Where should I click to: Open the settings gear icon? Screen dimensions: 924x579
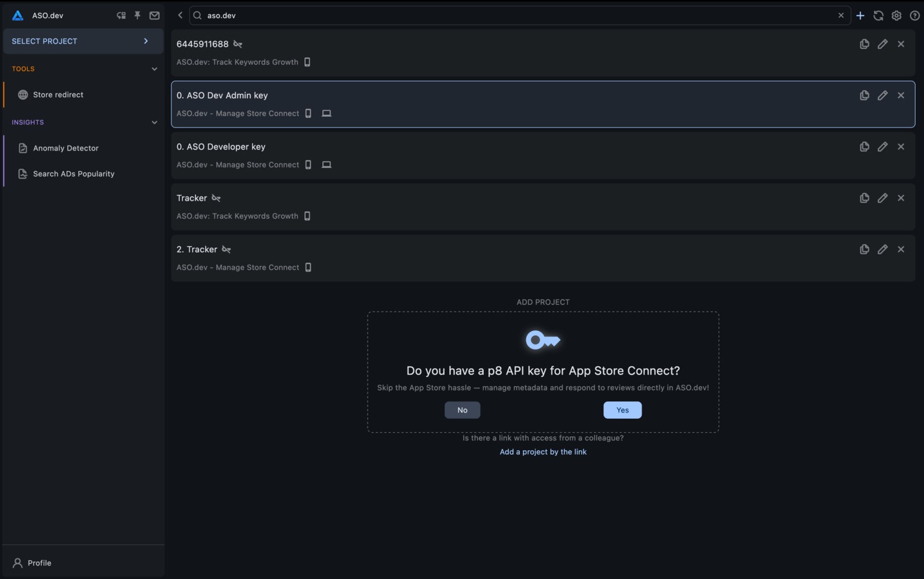(x=896, y=15)
